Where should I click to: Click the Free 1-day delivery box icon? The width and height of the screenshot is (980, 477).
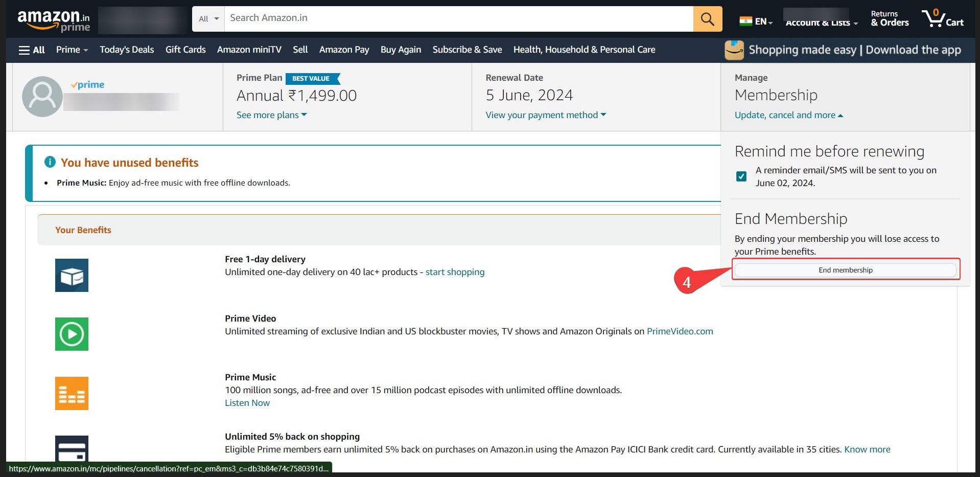[x=72, y=275]
